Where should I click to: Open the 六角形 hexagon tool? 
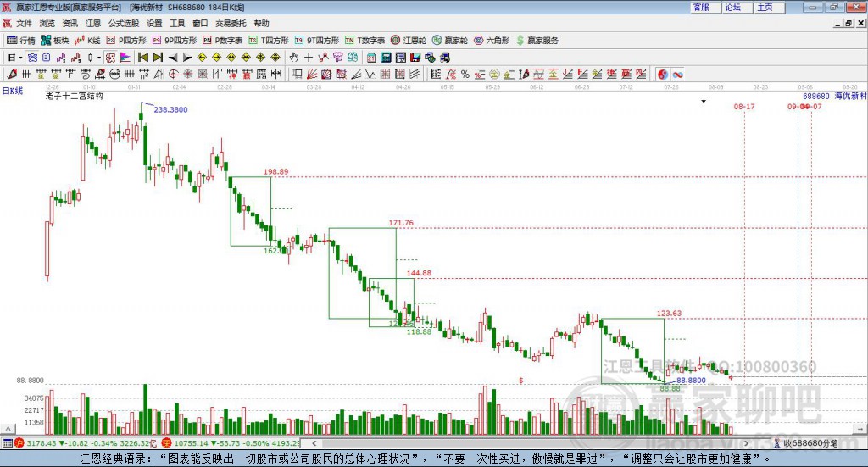[x=492, y=41]
